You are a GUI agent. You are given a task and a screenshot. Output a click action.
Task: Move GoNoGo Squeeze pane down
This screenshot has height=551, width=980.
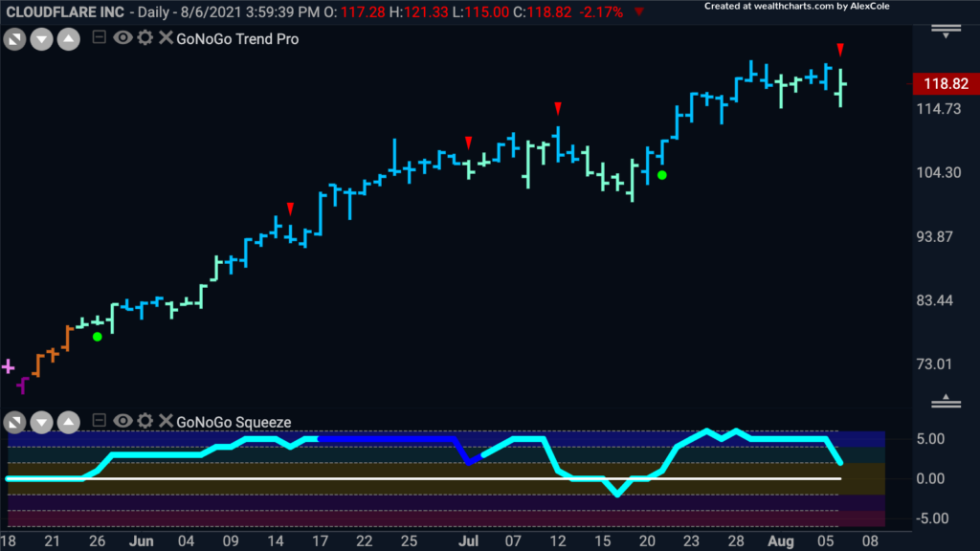coord(41,423)
